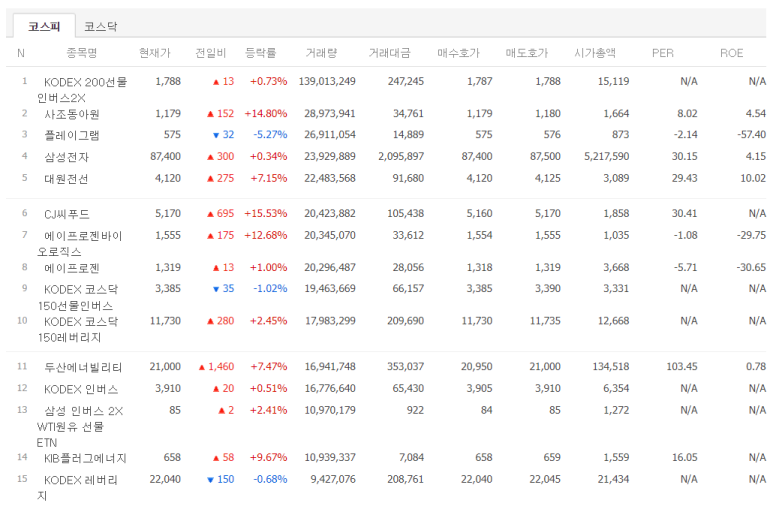Open the 대원전선 stock link

pyautogui.click(x=67, y=179)
